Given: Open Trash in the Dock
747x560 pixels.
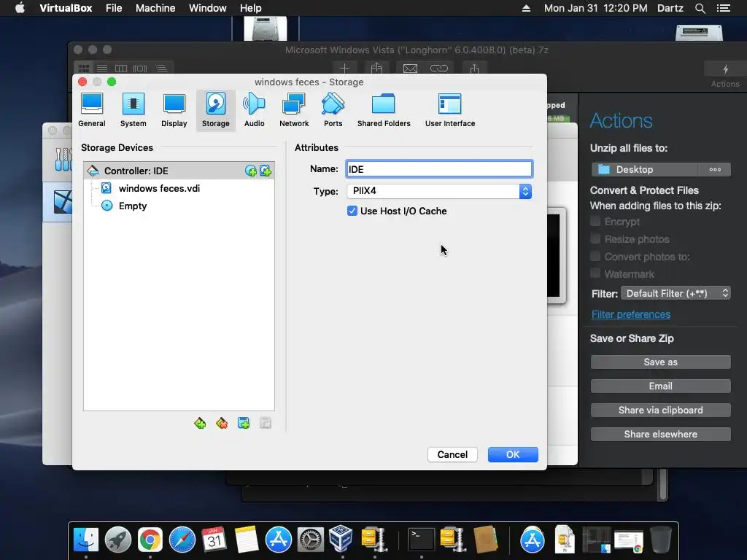Looking at the screenshot, I should point(661,540).
